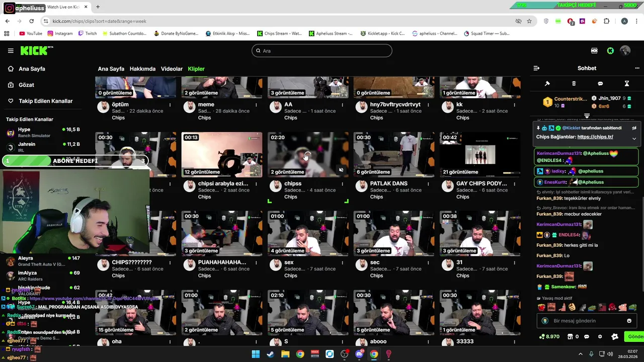Open the options menu for clip öptüm
This screenshot has height=362, width=644.
coord(170,105)
